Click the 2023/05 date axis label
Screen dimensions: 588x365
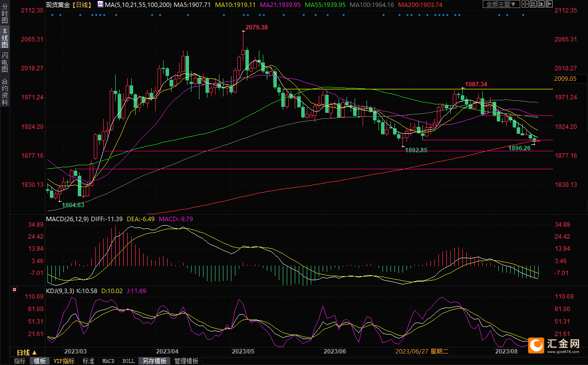[x=243, y=352]
